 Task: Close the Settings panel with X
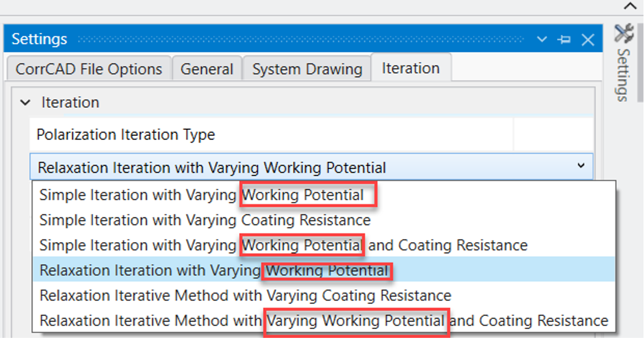(588, 40)
